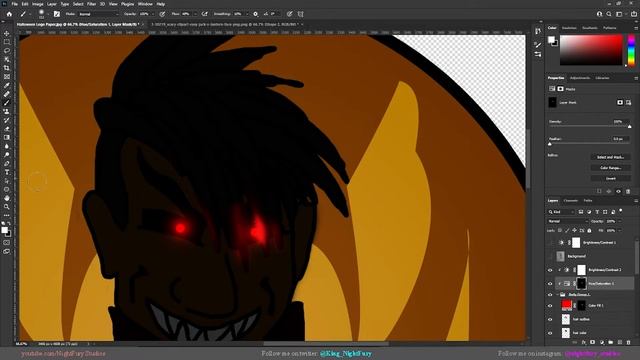Show the Brightness/Contrast 1 layer

click(550, 243)
